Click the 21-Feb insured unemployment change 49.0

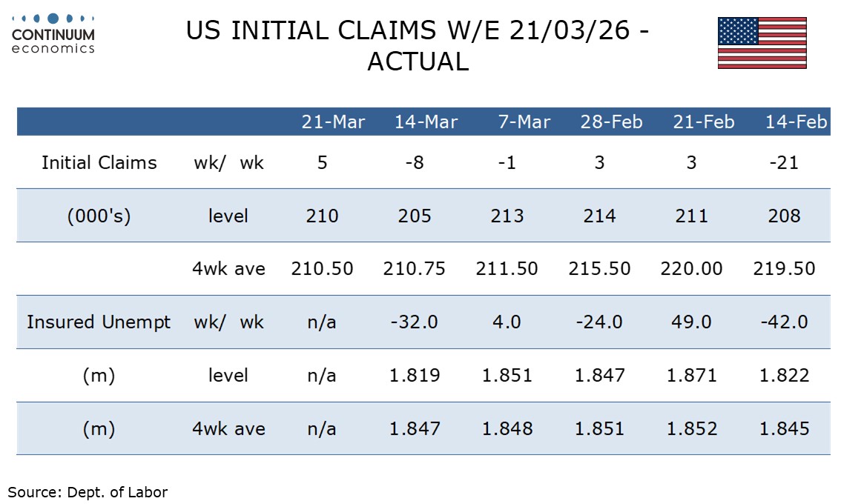click(691, 322)
